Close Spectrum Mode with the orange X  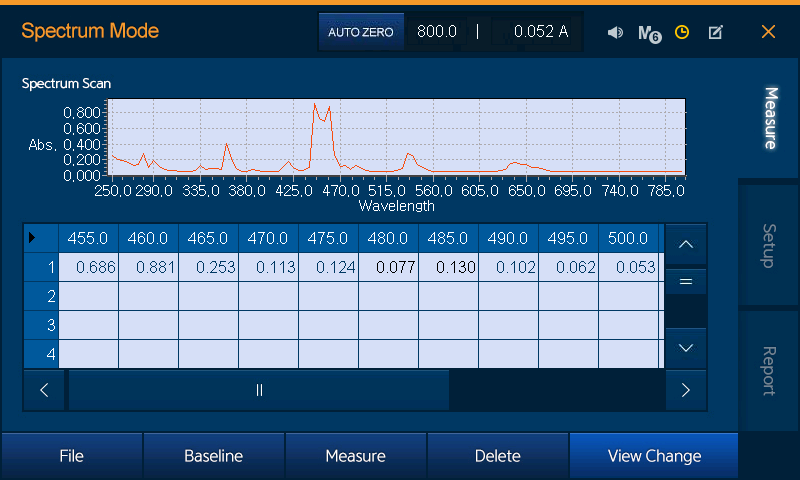(768, 32)
